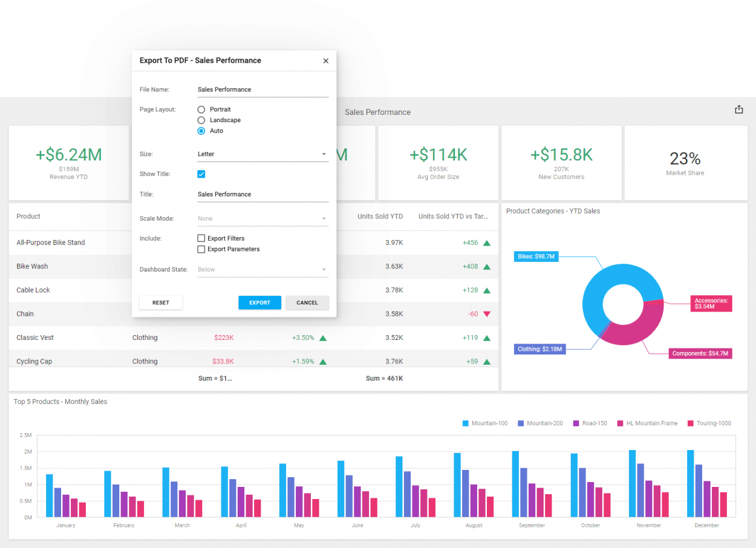Screen dimensions: 756x548
Task: Toggle the Mountain-100 legend item
Action: [x=485, y=423]
